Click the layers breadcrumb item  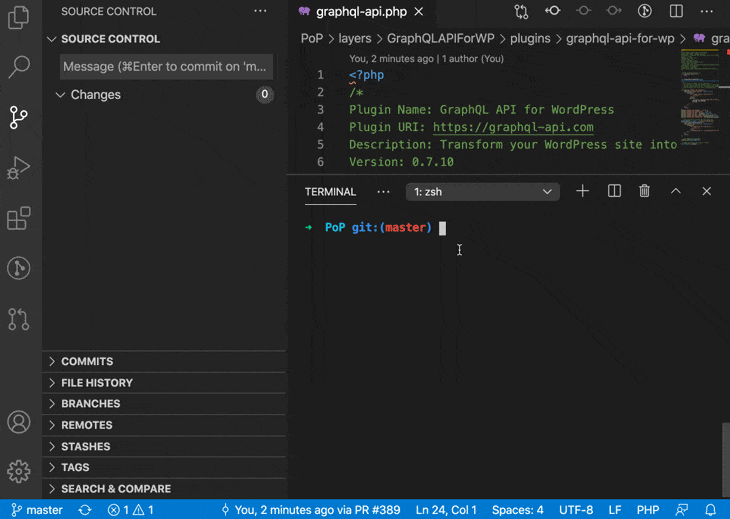click(x=355, y=39)
